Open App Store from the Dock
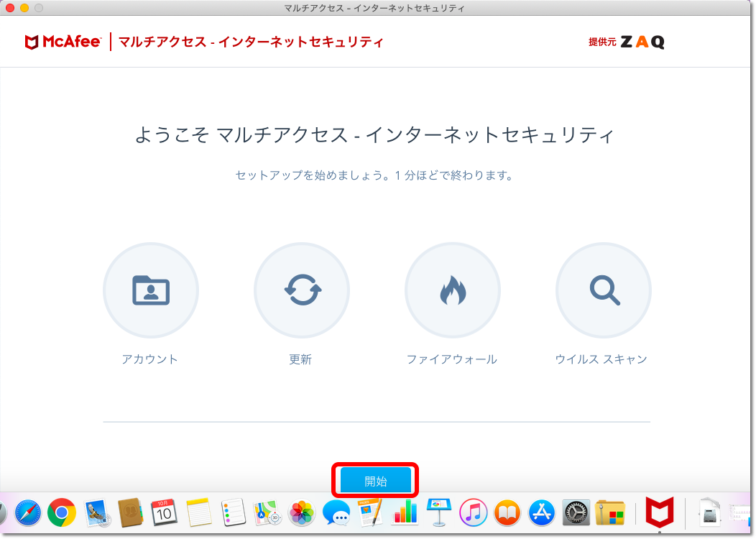 [x=541, y=512]
